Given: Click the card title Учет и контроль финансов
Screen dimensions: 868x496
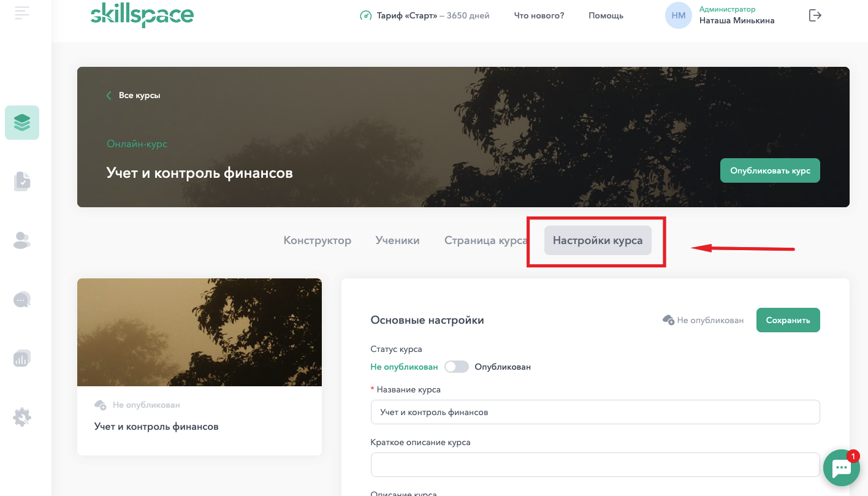Looking at the screenshot, I should [156, 426].
